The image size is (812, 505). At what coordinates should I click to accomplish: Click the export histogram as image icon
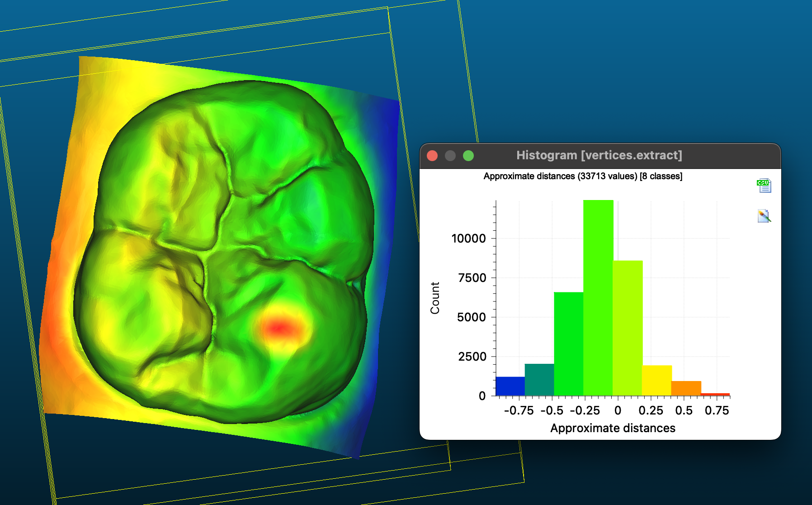(764, 216)
